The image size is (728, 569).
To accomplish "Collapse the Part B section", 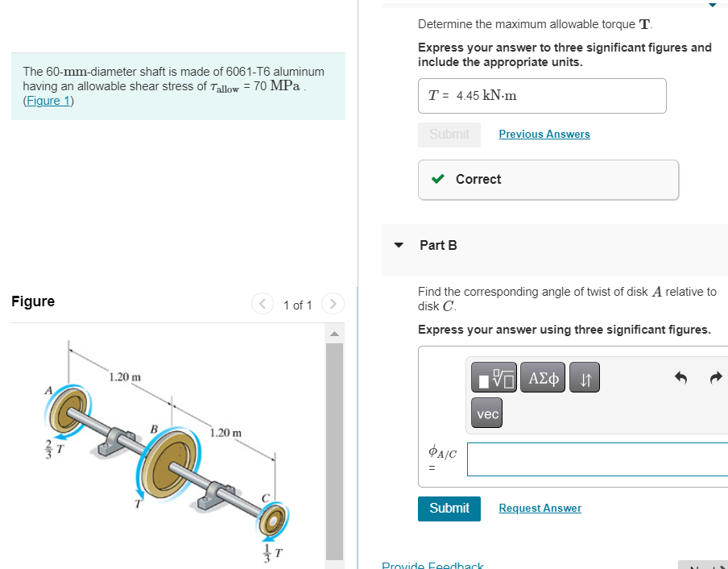I will [x=398, y=245].
